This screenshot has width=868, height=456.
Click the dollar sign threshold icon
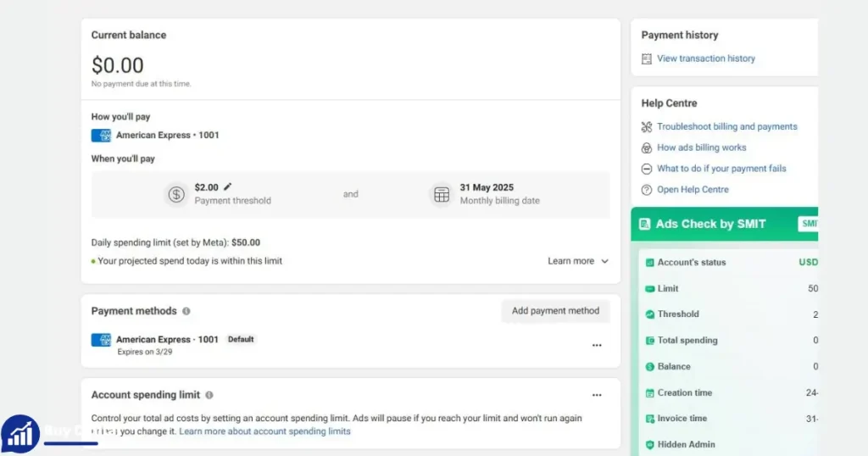(x=176, y=194)
